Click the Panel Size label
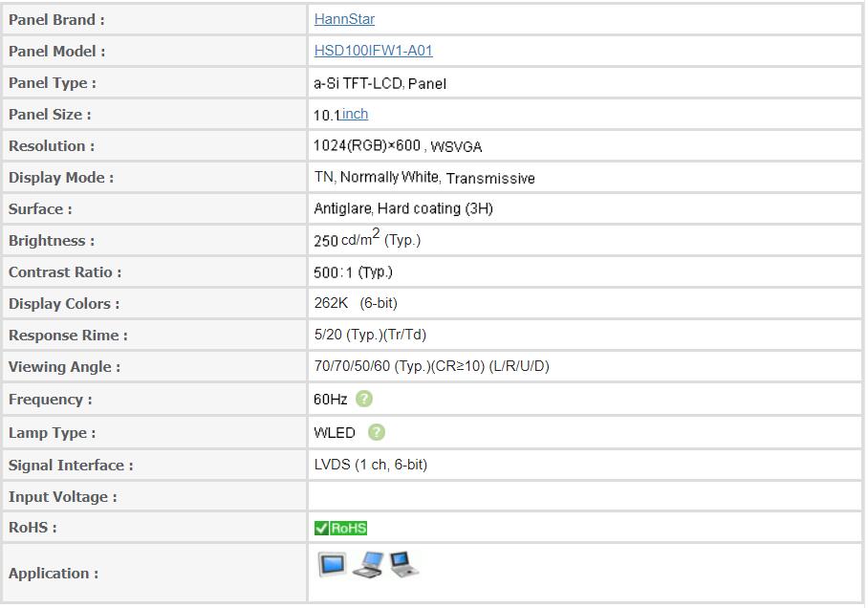 (50, 115)
